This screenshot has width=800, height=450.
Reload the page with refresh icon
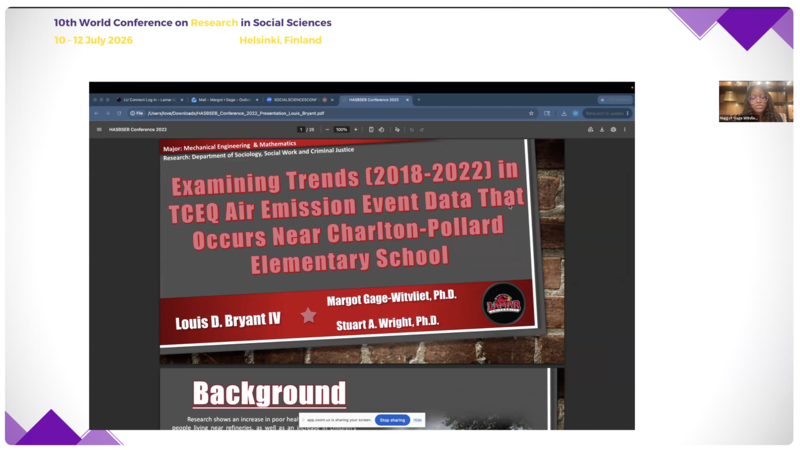click(x=119, y=113)
